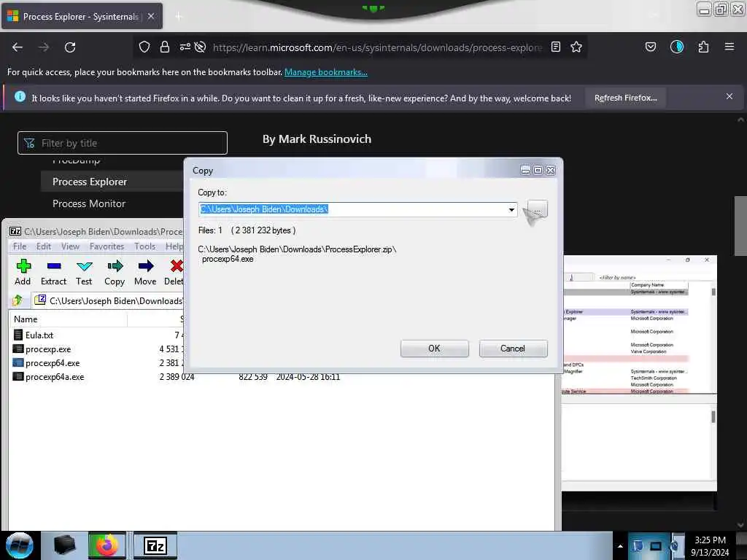Image resolution: width=747 pixels, height=560 pixels.
Task: Click the permissions icon in address bar
Action: pyautogui.click(x=185, y=47)
